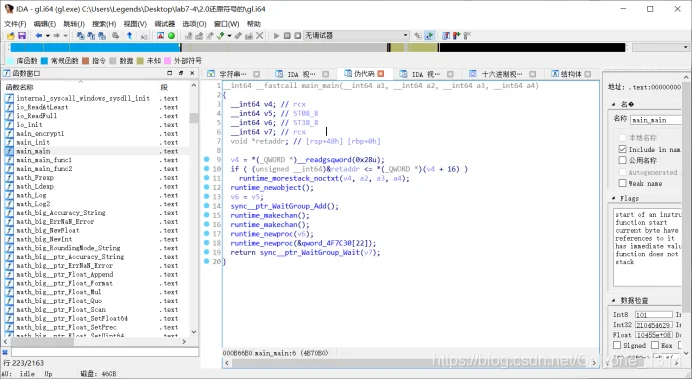692x379 pixels.
Task: Click the blue 常规函数 region in navigation band
Action: [95, 48]
